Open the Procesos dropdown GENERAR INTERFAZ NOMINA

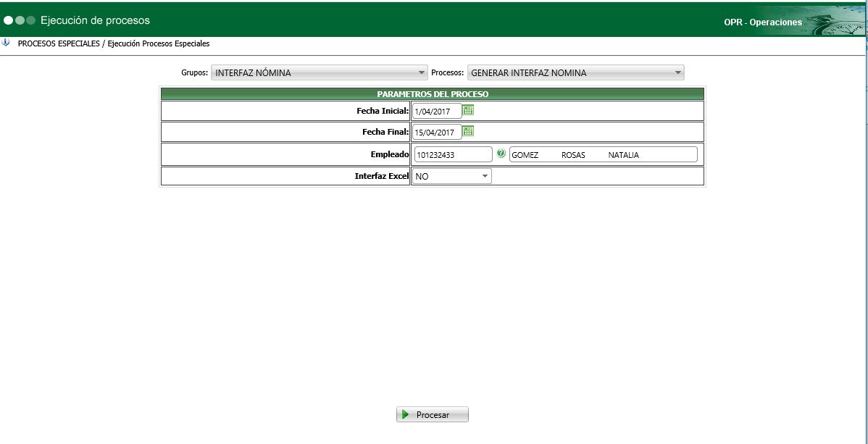pyautogui.click(x=576, y=72)
